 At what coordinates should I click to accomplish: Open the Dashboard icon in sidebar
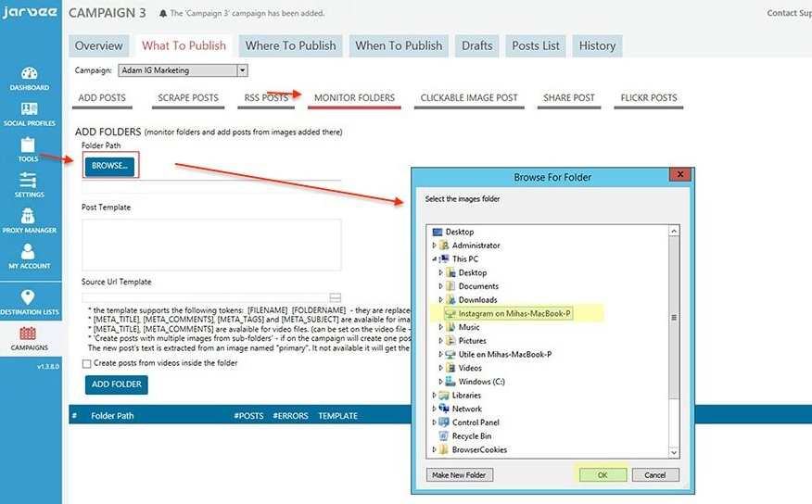click(x=29, y=73)
